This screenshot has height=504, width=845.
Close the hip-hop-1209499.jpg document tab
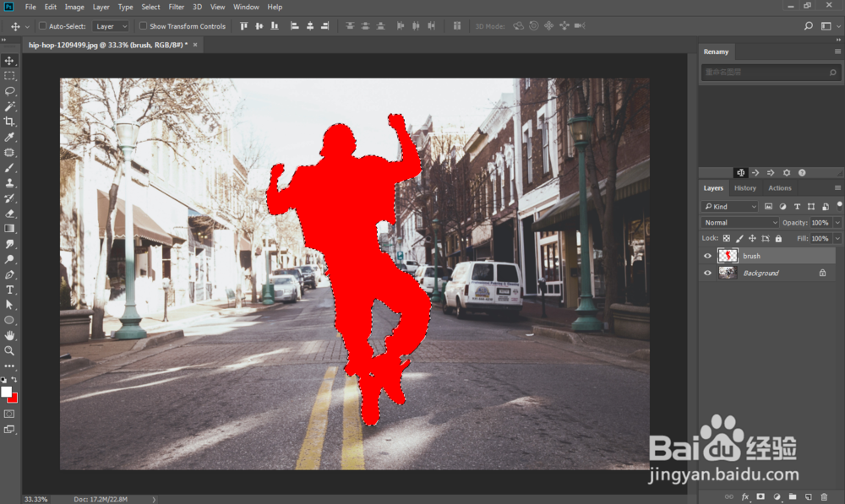[195, 45]
